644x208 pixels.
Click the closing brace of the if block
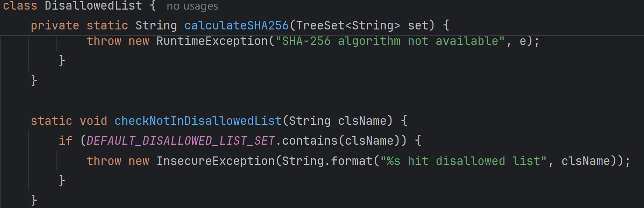coord(62,180)
